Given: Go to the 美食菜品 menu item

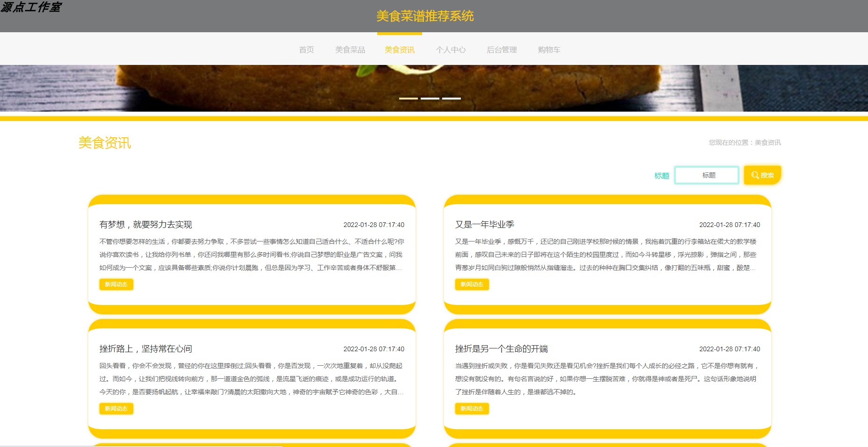Looking at the screenshot, I should pos(350,50).
